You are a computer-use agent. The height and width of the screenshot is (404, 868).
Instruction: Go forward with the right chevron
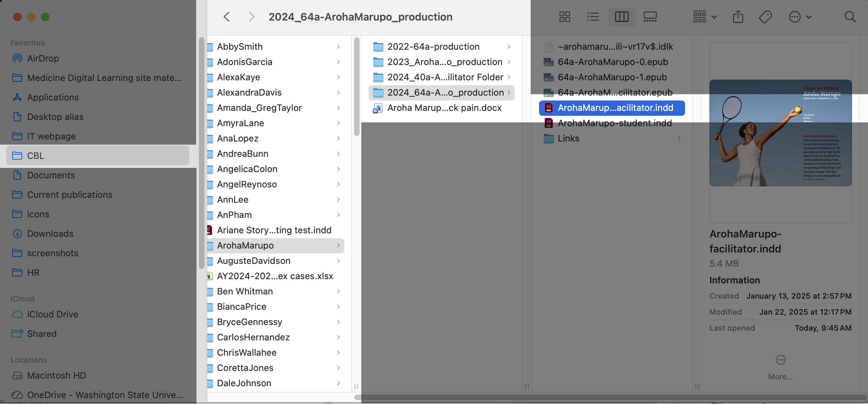click(x=251, y=17)
